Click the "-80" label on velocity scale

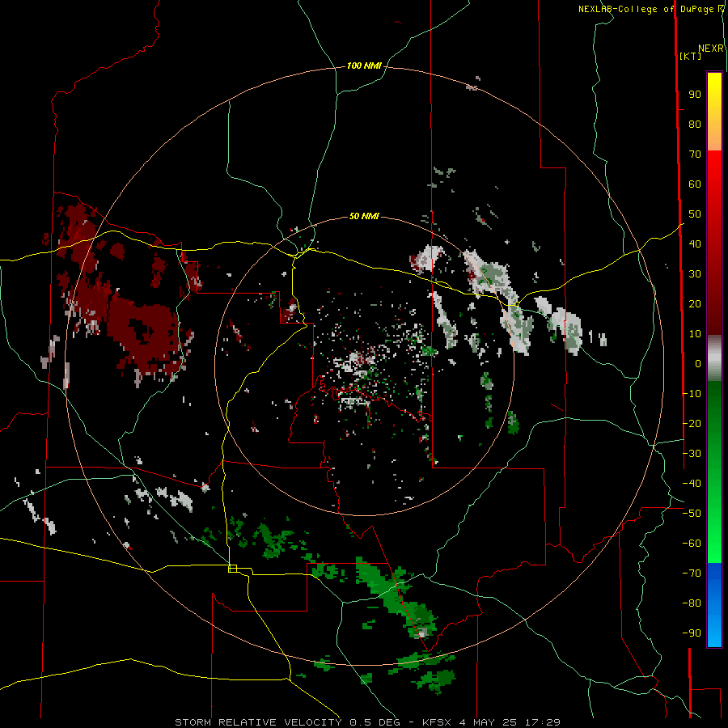click(x=692, y=603)
